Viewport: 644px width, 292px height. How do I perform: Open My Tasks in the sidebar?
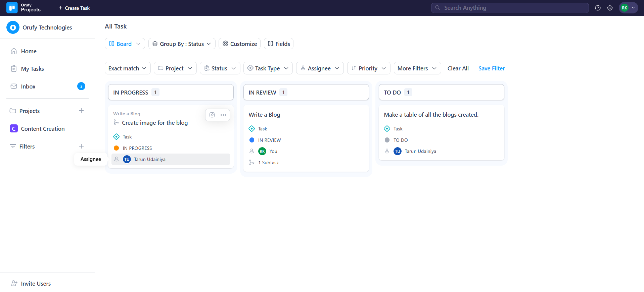[32, 69]
